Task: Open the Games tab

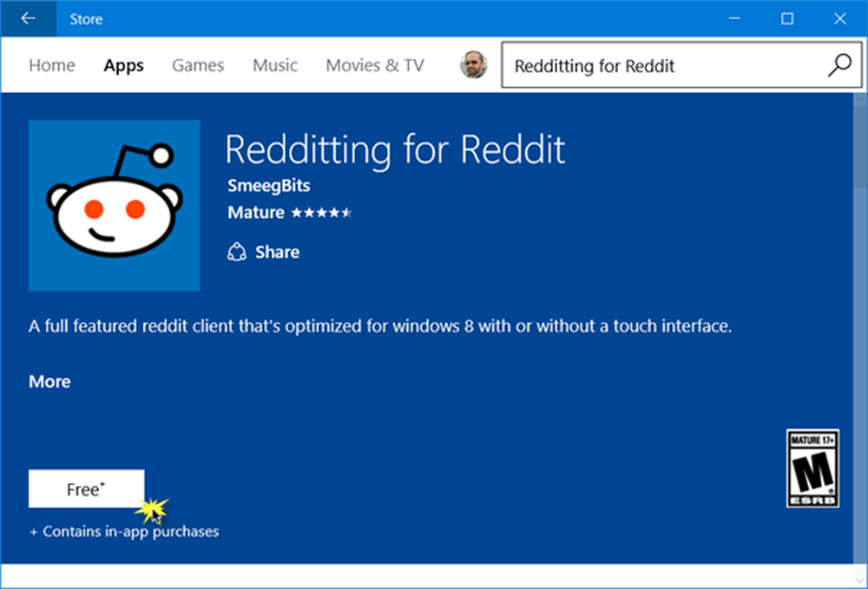Action: 198,65
